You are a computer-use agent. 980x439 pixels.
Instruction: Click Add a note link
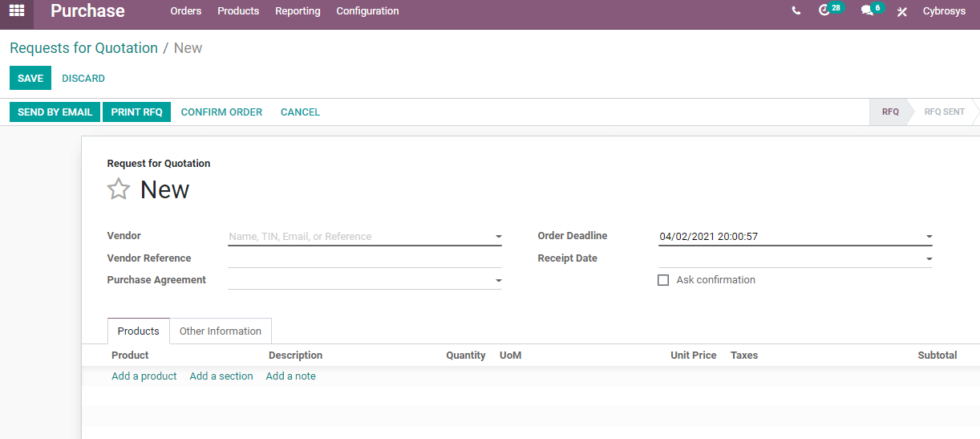[290, 376]
